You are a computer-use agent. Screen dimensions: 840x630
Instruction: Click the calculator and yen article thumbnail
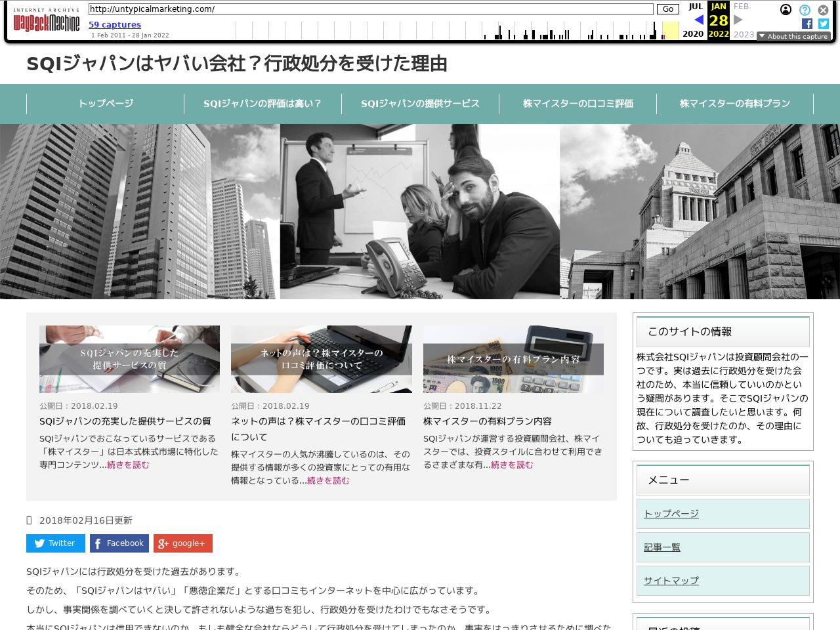click(x=513, y=359)
